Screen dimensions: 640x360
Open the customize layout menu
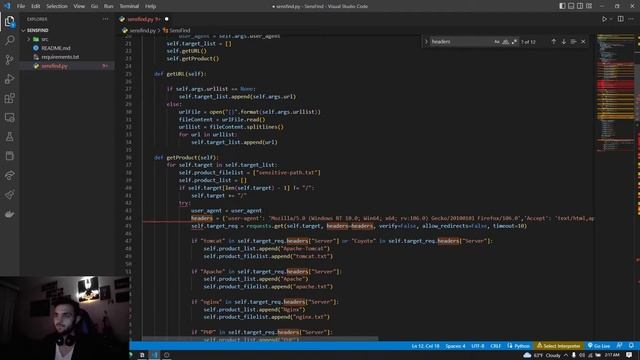[x=589, y=6]
